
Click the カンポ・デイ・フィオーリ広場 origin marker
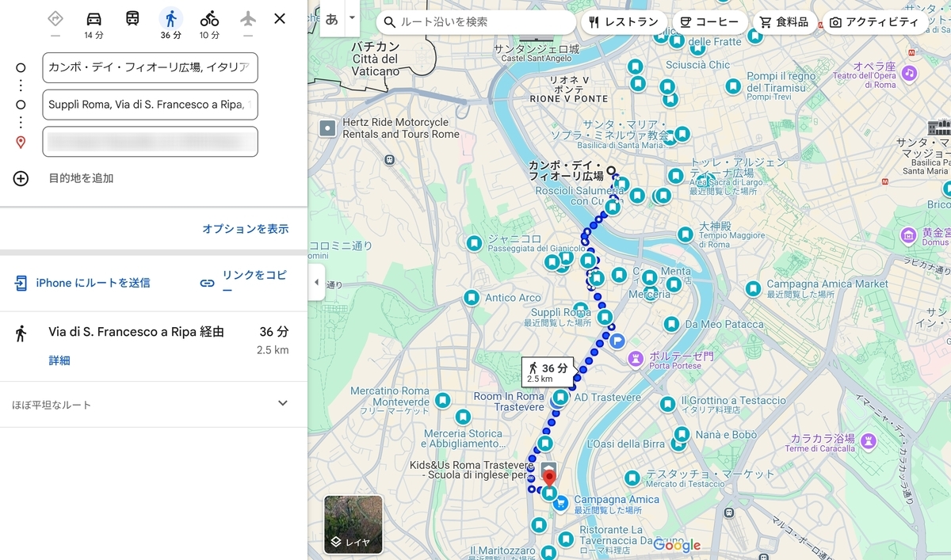click(611, 170)
